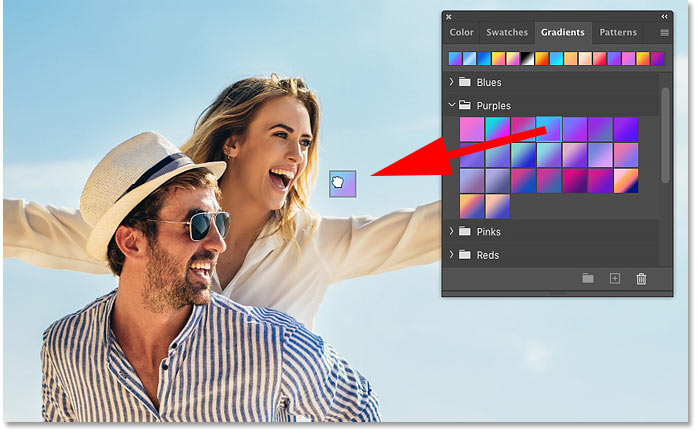Choose sixth gradient in Purples second row
The width and height of the screenshot is (698, 433).
click(601, 155)
